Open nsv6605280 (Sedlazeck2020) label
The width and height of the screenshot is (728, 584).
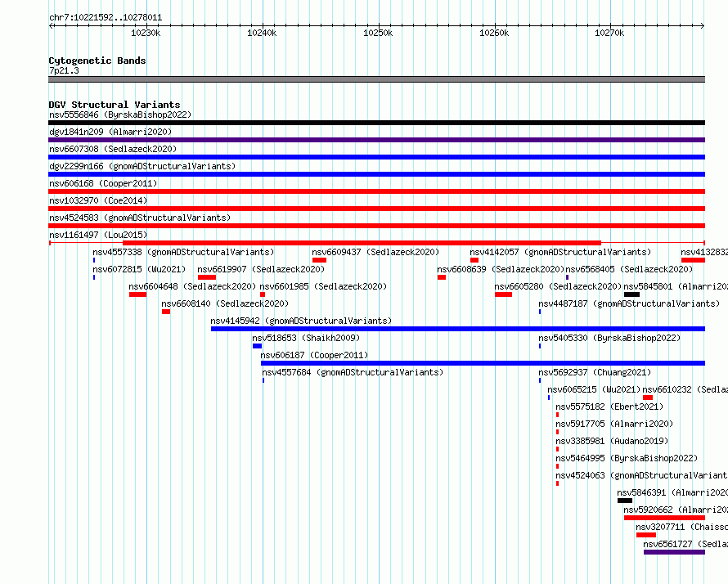[x=558, y=286]
